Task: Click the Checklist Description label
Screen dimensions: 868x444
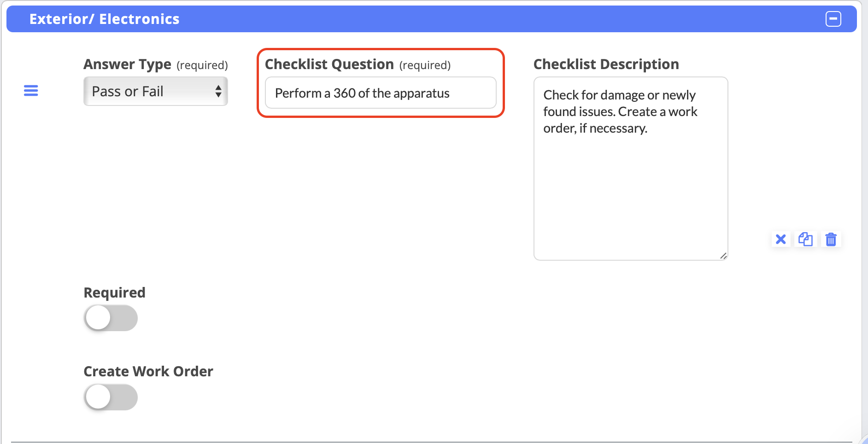Action: (606, 64)
